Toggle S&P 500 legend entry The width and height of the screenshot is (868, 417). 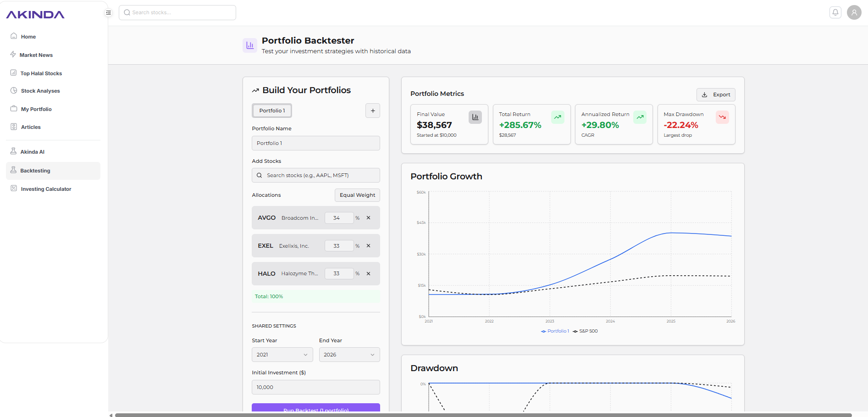(x=586, y=331)
